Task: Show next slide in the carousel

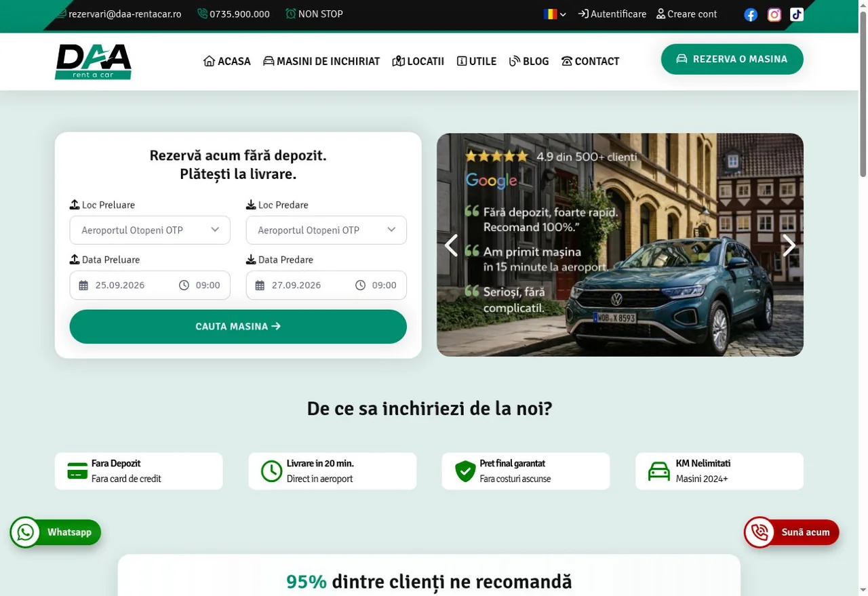Action: (x=789, y=245)
